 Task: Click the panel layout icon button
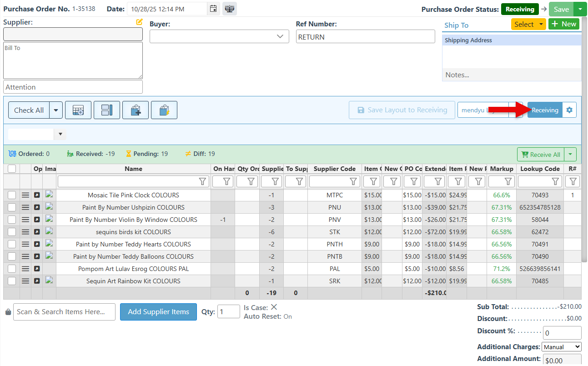[x=107, y=110]
